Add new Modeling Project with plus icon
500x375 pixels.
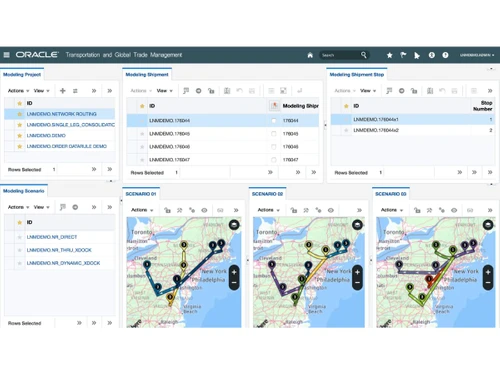click(62, 91)
